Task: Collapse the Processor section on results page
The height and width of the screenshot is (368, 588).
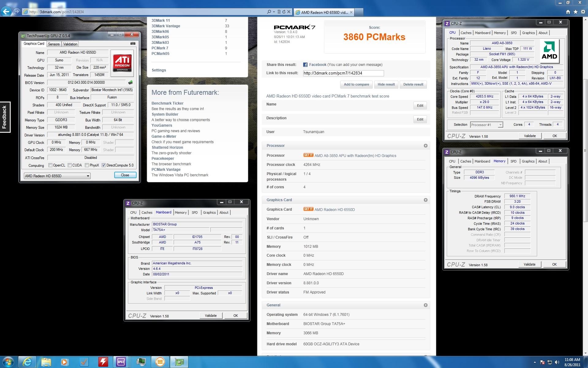Action: 425,146
